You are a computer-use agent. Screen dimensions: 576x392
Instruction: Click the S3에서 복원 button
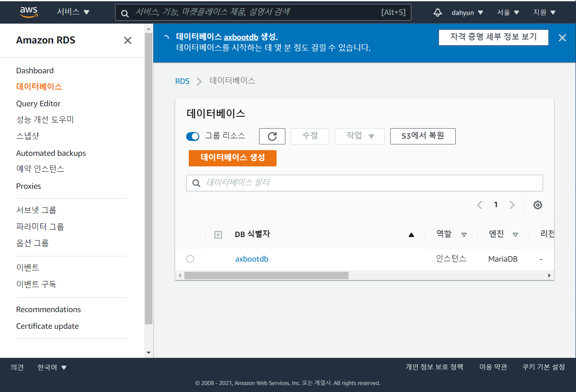[x=423, y=136]
